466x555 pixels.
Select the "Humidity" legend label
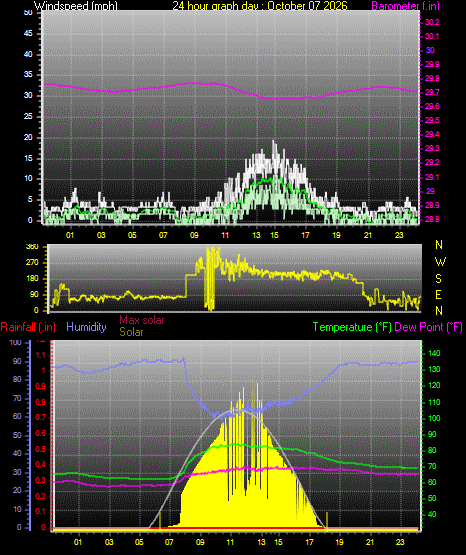pyautogui.click(x=86, y=327)
